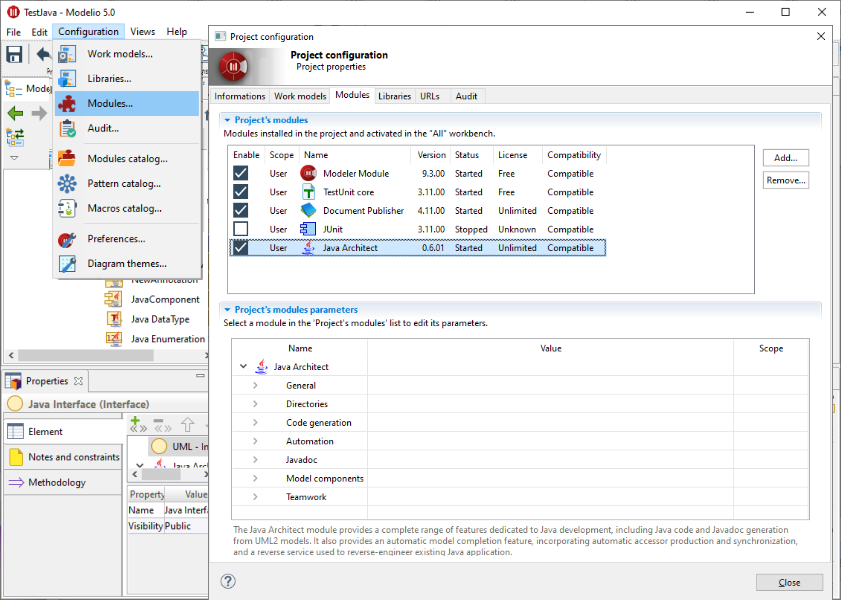
Task: Open Work models from Configuration menu
Action: 127,54
